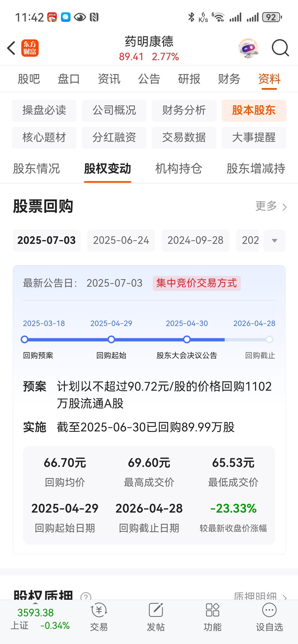Tap the 2025-03-18 timeline date
The width and height of the screenshot is (298, 644).
pyautogui.click(x=44, y=323)
